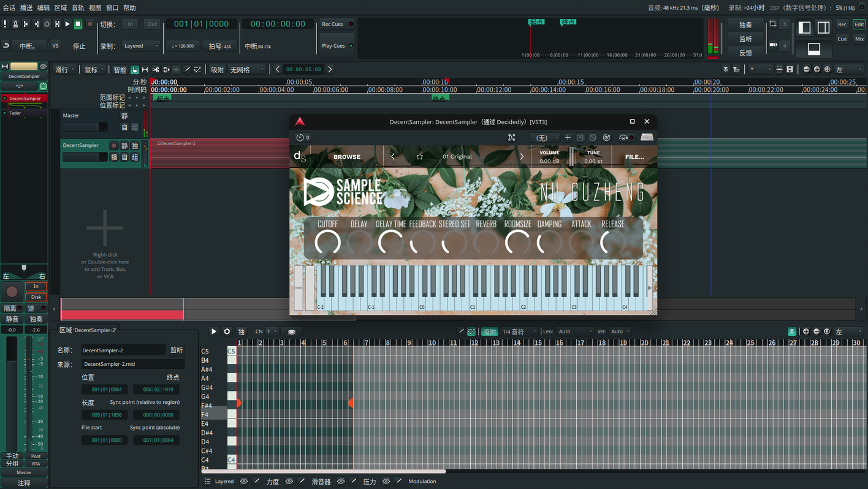Switch to the Mix tab
The image size is (868, 489).
click(859, 39)
